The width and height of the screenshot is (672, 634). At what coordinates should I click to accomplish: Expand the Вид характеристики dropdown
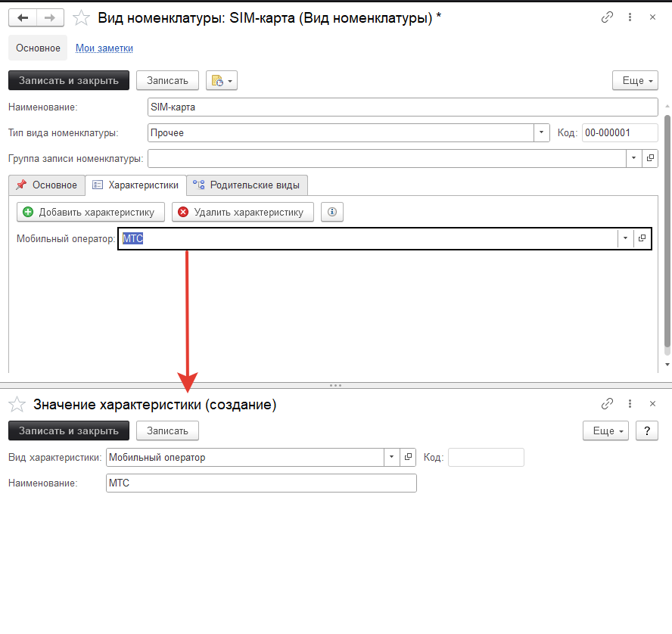[x=391, y=457]
